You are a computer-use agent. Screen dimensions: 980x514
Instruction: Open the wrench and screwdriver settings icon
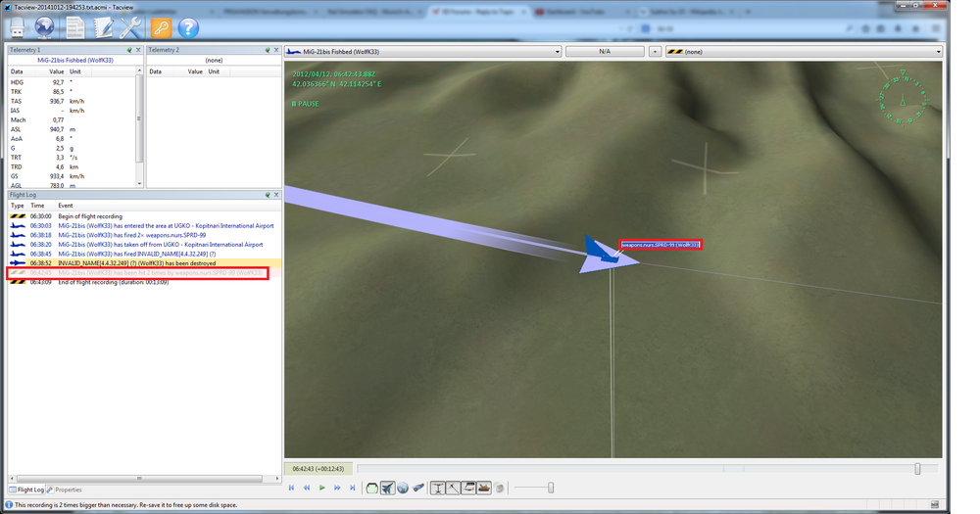130,28
